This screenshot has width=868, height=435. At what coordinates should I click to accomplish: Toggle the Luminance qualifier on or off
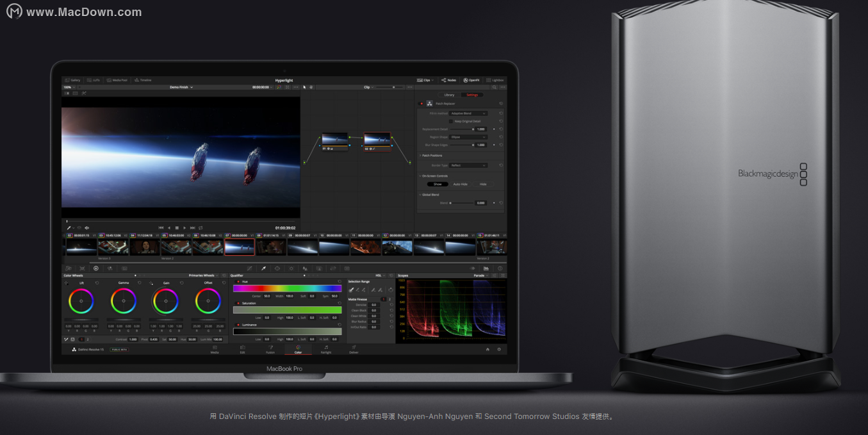pyautogui.click(x=238, y=325)
